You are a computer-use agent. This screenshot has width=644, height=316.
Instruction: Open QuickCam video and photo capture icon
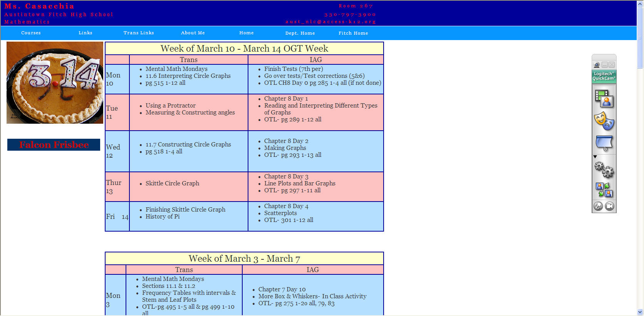click(x=604, y=99)
